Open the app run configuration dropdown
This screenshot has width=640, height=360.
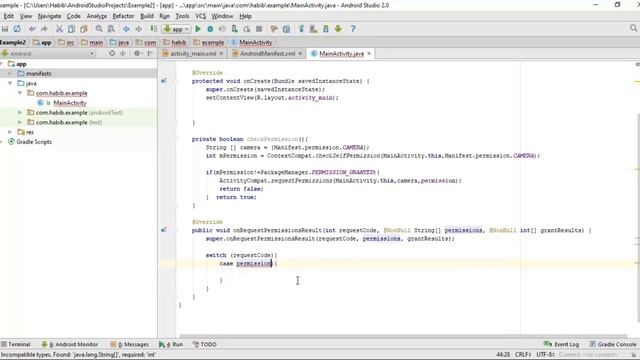176,29
